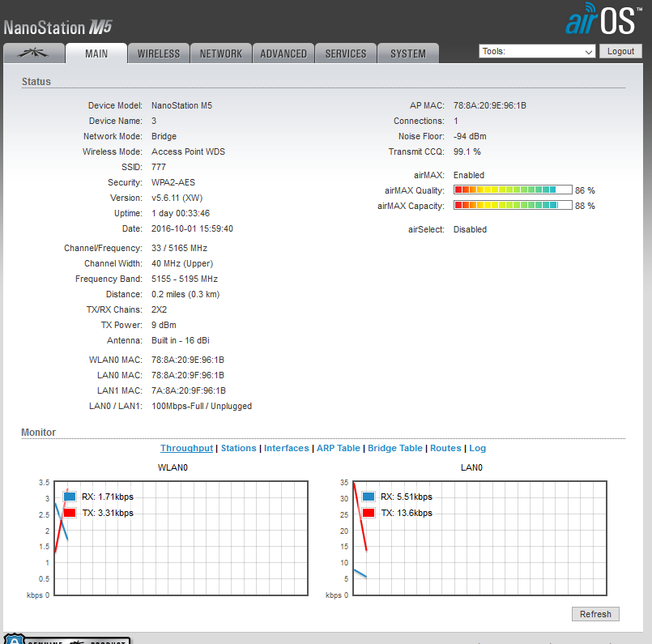Click the red TX swatch in WLAN0 legend
Viewport: 652px width, 644px height.
[x=70, y=513]
